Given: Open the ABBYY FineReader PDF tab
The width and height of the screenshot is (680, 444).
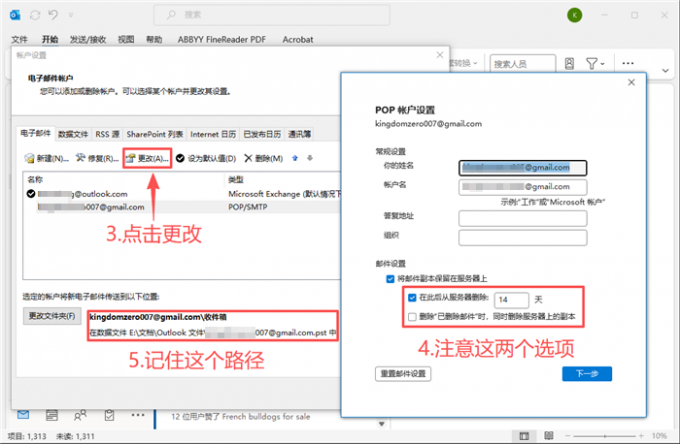Looking at the screenshot, I should [x=222, y=39].
